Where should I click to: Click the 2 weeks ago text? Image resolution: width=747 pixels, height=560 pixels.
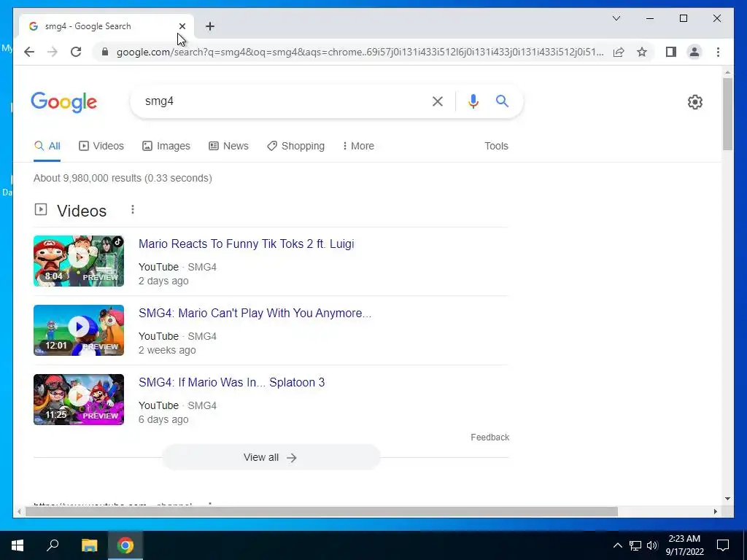click(x=167, y=350)
